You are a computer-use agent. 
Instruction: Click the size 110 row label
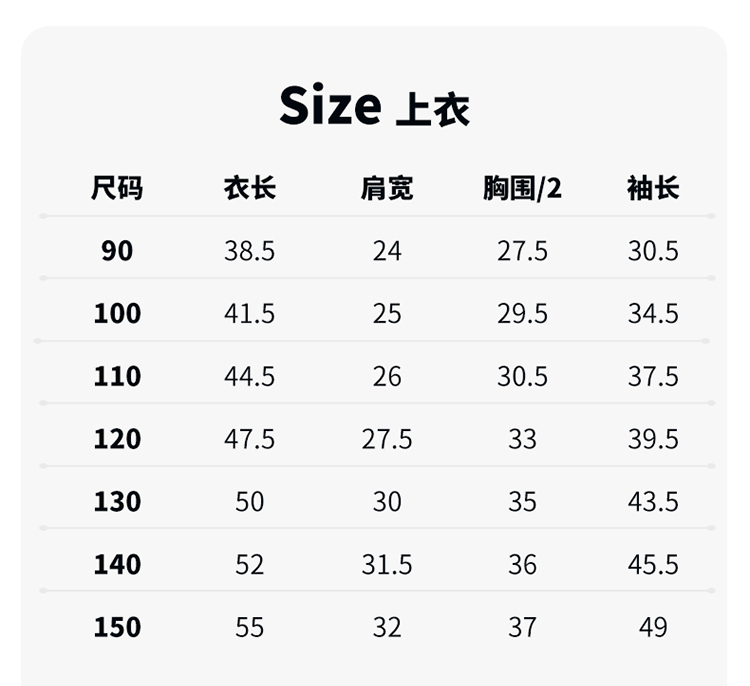pos(117,376)
